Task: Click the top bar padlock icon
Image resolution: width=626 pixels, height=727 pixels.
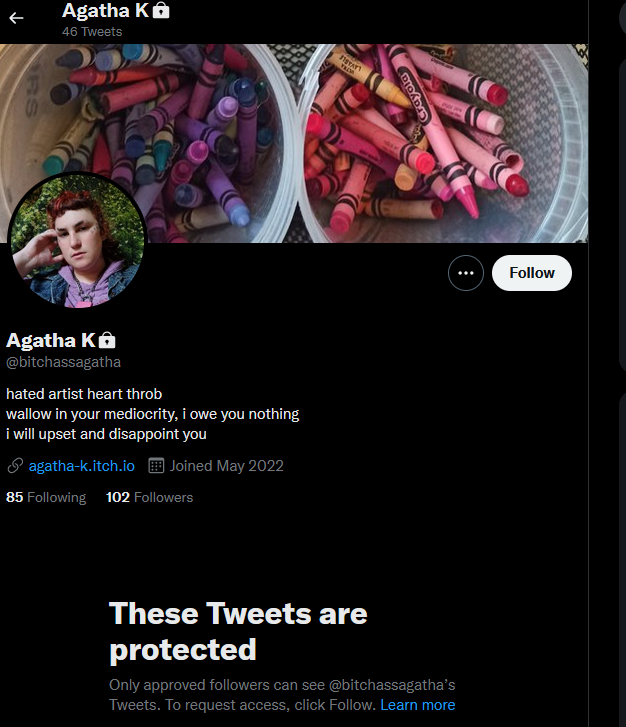Action: tap(161, 10)
